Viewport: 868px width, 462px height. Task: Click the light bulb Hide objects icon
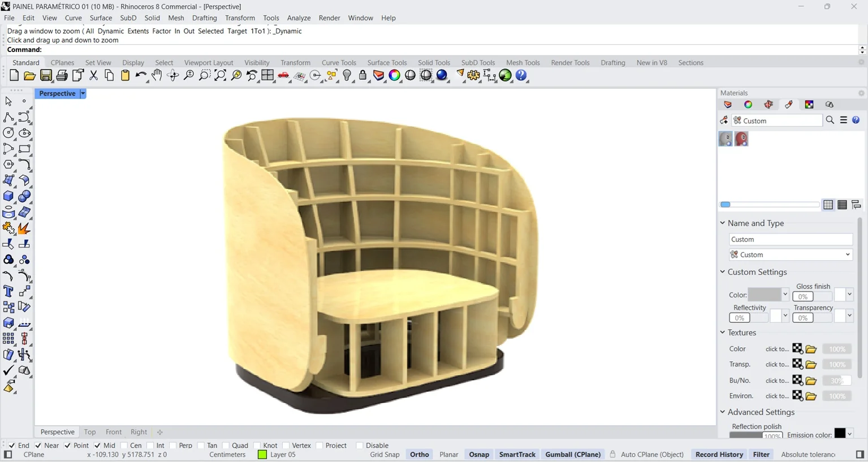click(x=347, y=75)
